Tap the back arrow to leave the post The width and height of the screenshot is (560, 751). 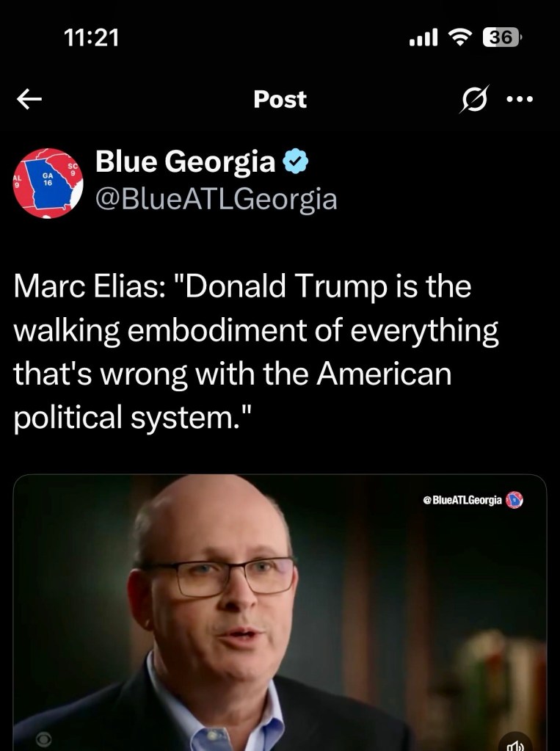pyautogui.click(x=29, y=99)
